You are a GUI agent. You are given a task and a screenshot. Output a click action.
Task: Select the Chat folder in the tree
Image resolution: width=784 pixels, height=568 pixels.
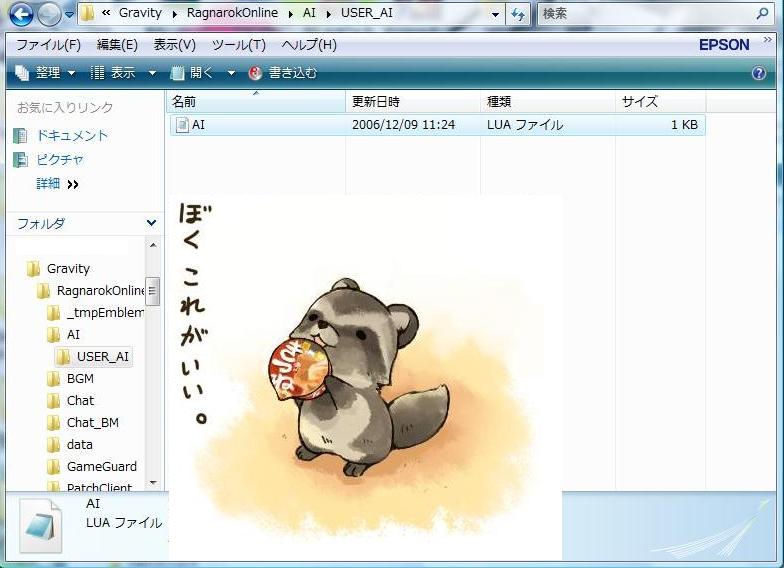(x=70, y=400)
